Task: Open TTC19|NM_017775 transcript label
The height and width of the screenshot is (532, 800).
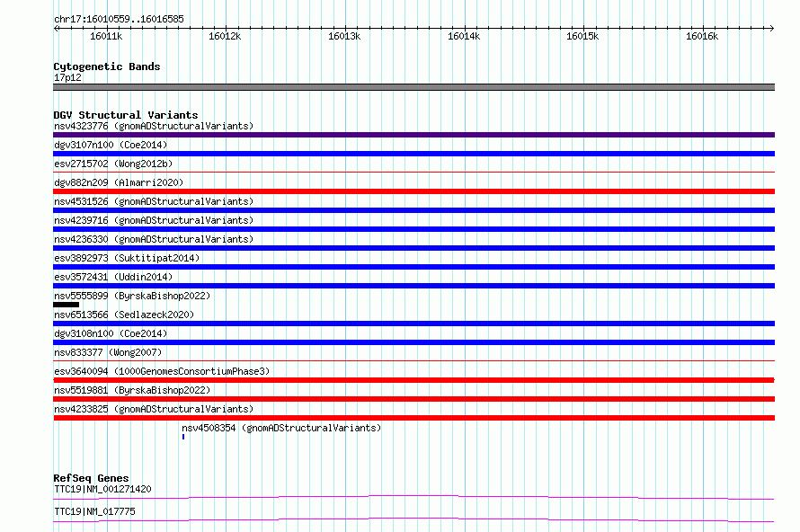Action: (94, 511)
